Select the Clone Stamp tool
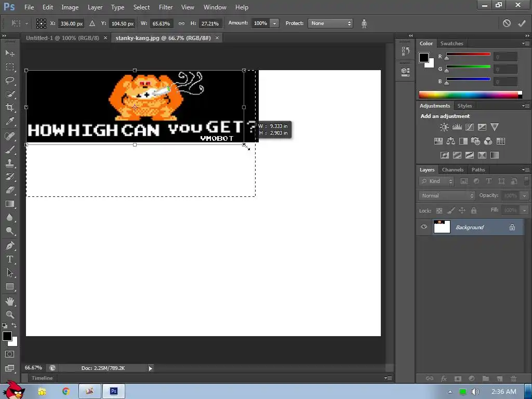Screen dimensions: 532x399 pos(9,163)
